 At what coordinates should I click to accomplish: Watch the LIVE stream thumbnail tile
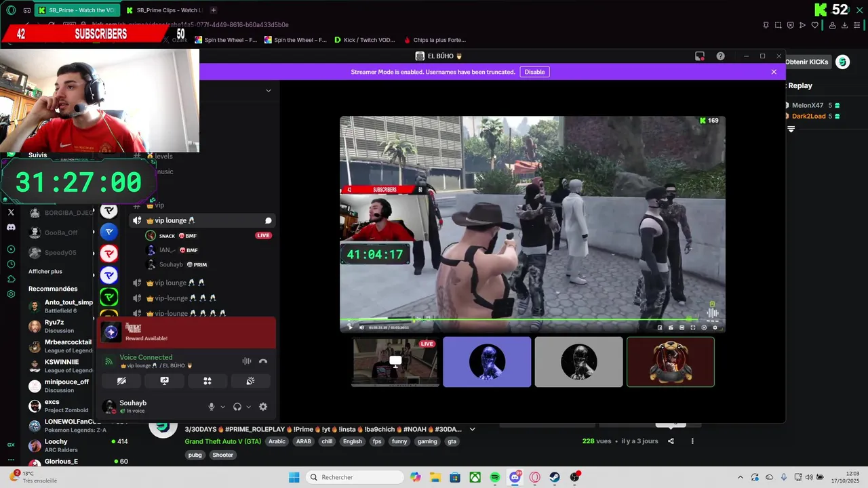click(x=395, y=362)
